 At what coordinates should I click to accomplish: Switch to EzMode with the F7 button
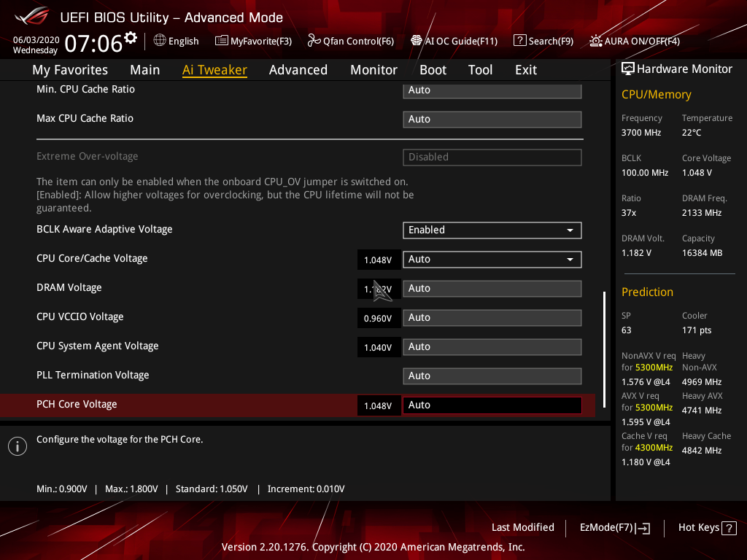614,527
